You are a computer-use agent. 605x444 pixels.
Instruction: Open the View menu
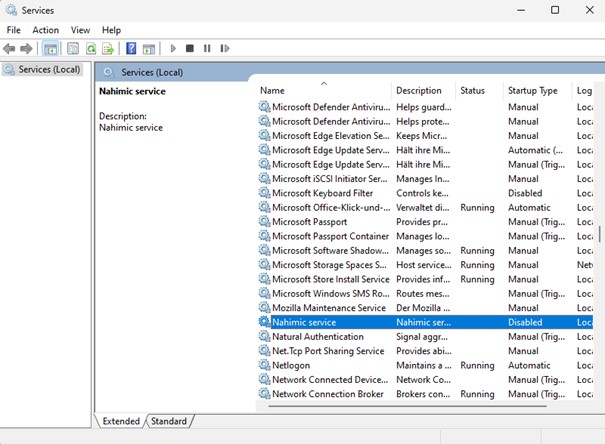pos(80,30)
